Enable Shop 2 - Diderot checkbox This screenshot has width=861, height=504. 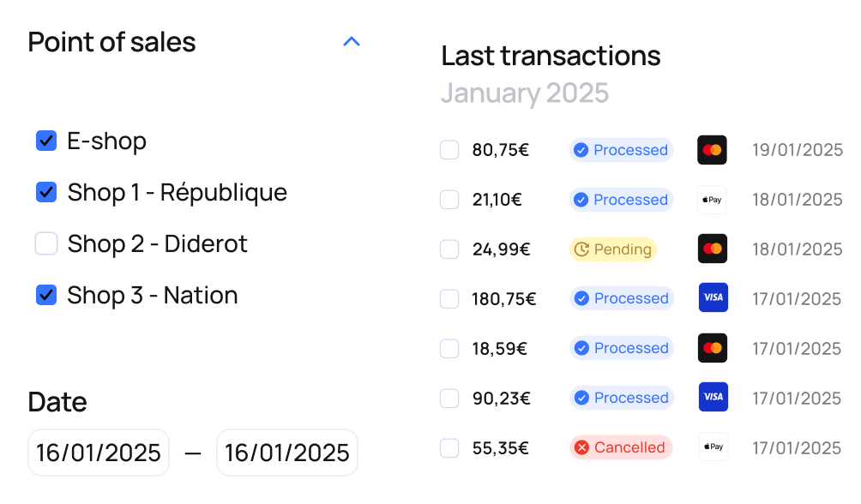click(46, 243)
